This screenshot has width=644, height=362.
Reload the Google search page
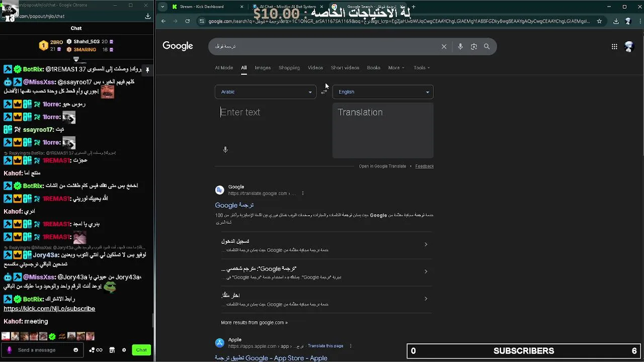[187, 21]
